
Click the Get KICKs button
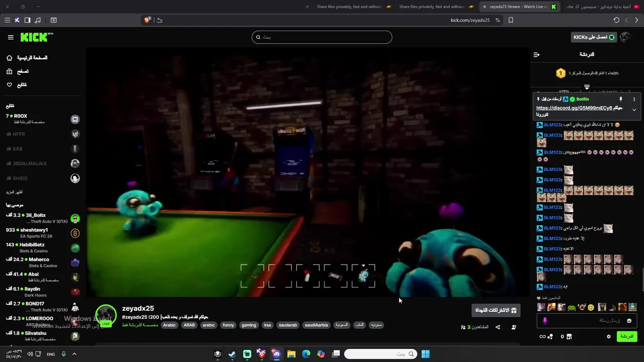point(595,37)
